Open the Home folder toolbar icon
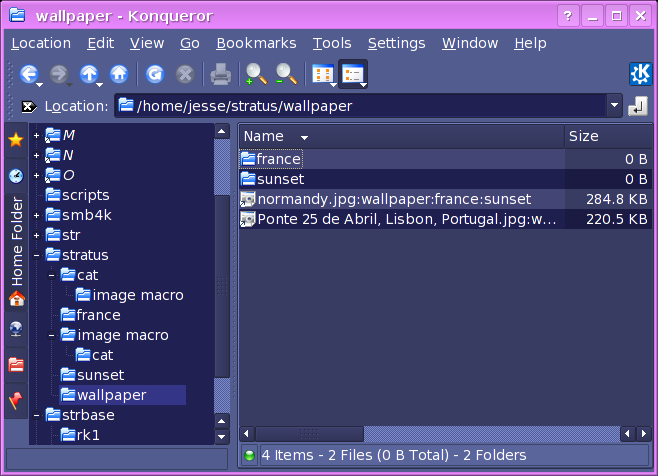658x476 pixels. point(119,74)
